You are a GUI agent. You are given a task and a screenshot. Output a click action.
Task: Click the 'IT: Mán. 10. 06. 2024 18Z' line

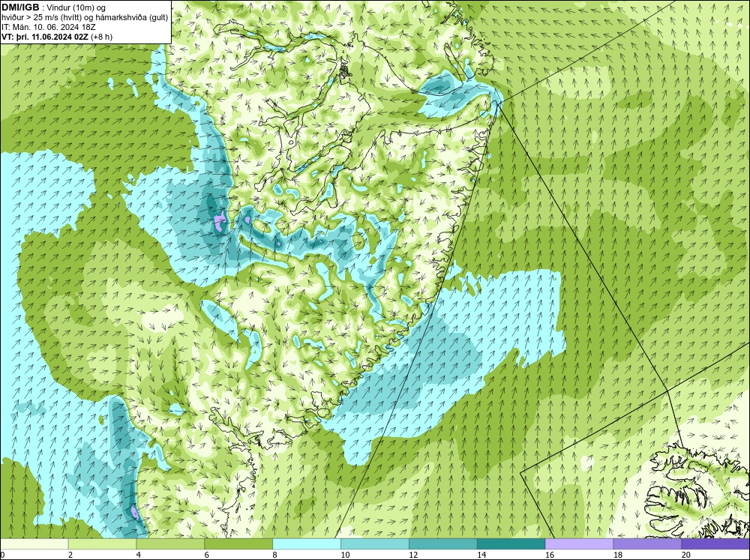48,27
